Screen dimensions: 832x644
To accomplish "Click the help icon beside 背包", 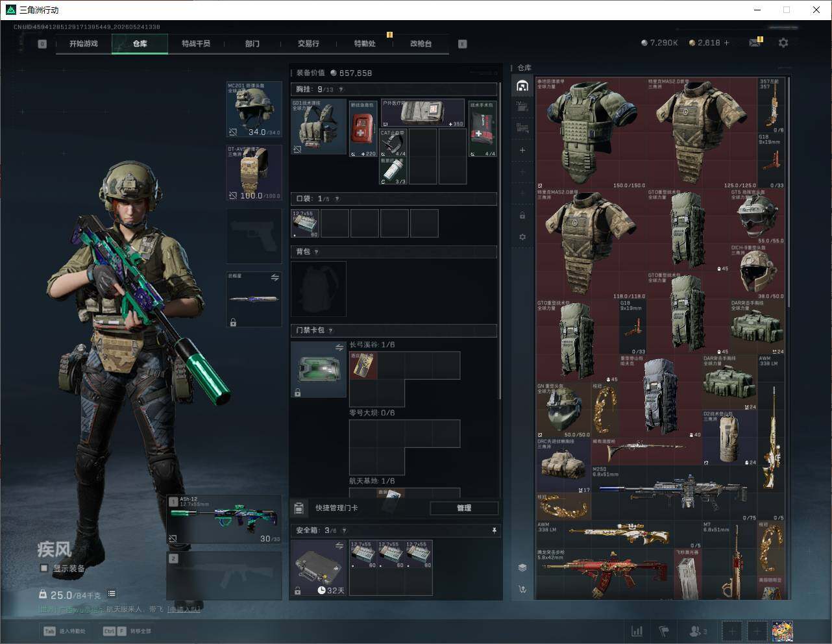I will pos(316,252).
